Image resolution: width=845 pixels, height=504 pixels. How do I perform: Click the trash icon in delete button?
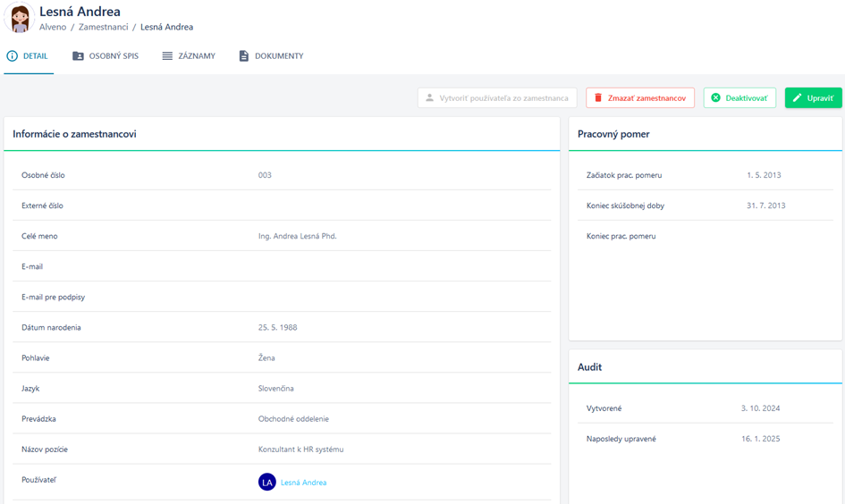[x=598, y=98]
